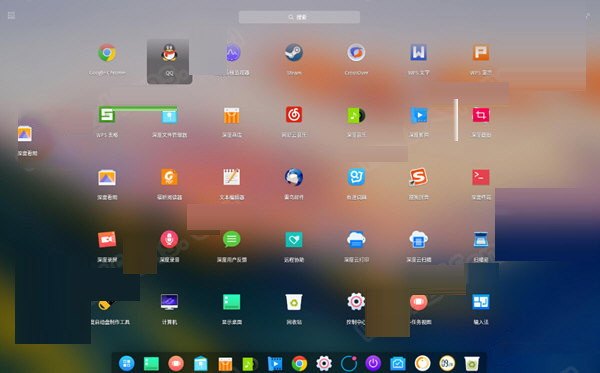Open Control Center gear in the dock
This screenshot has width=600, height=373.
[x=324, y=363]
